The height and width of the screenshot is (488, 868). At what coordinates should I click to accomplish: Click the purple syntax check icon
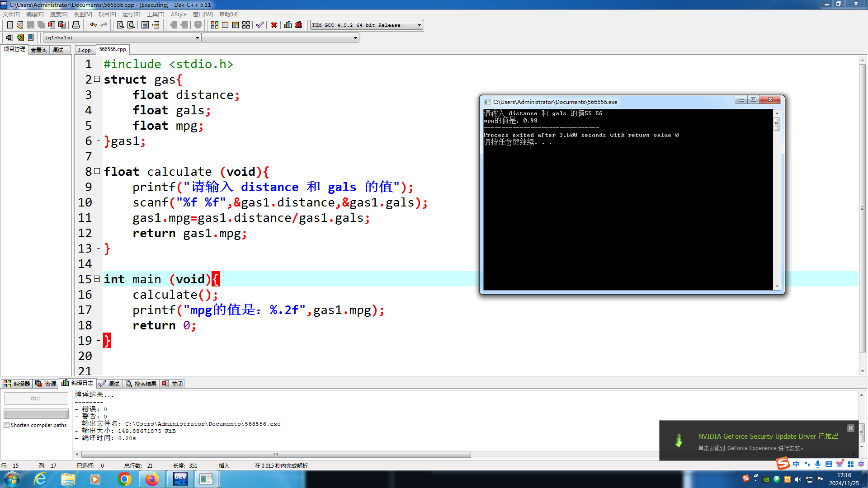(259, 25)
